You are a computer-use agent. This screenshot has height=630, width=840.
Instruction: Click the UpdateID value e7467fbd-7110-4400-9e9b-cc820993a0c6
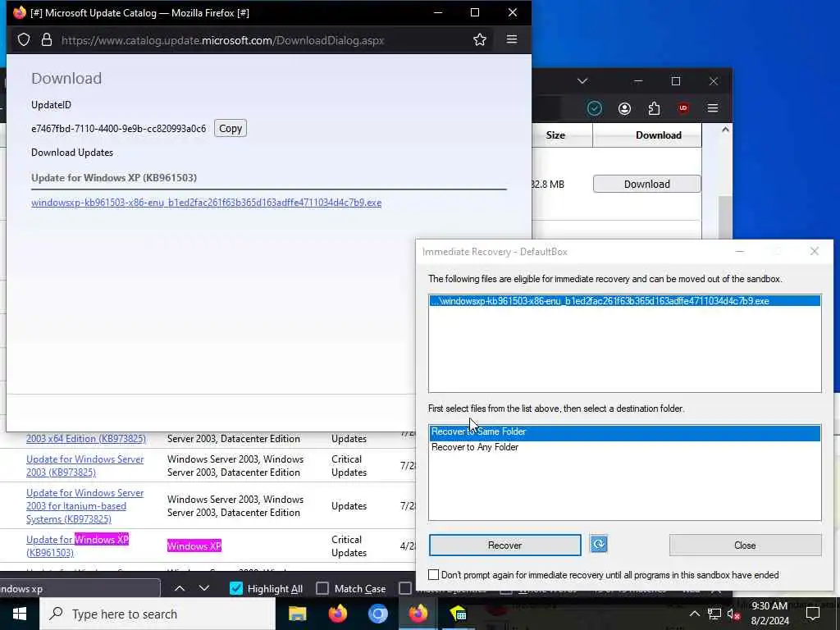pyautogui.click(x=118, y=129)
